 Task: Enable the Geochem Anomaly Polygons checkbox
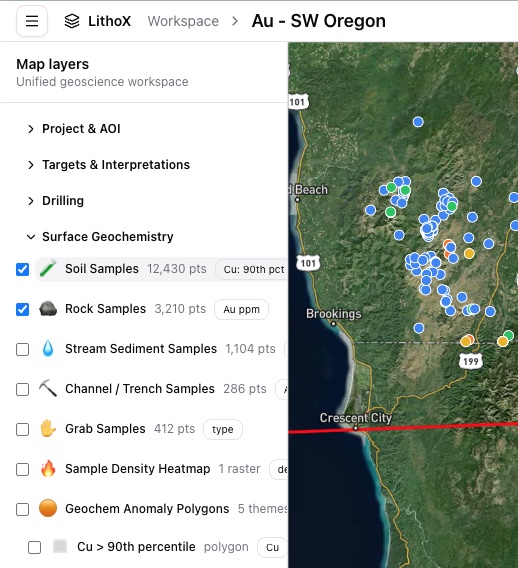click(x=22, y=509)
